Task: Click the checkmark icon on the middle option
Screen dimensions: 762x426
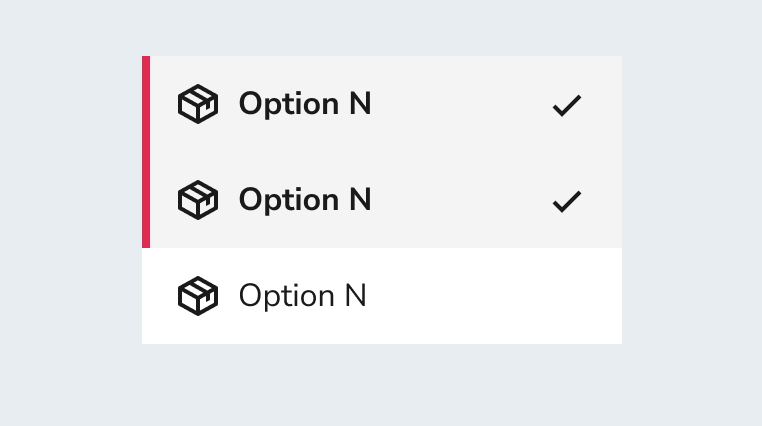Action: tap(567, 202)
